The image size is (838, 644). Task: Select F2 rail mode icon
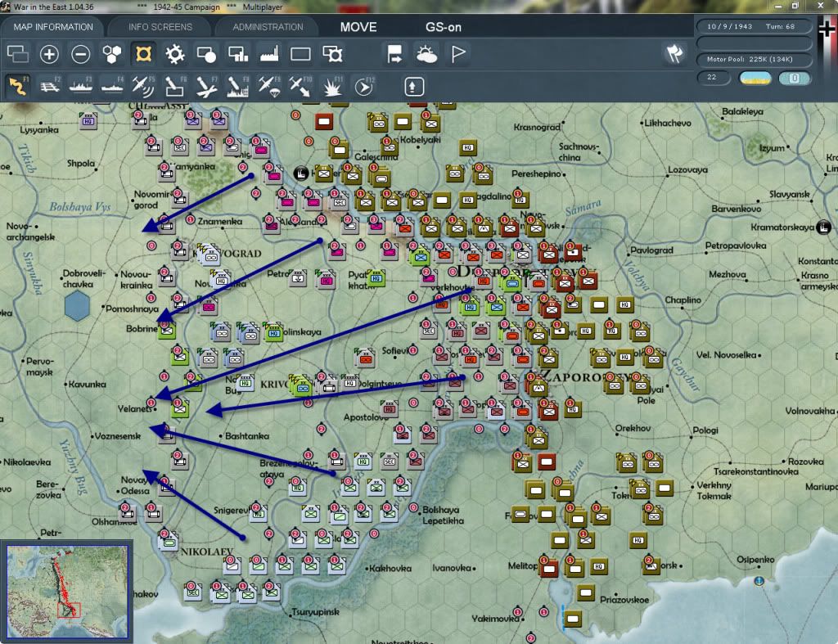pyautogui.click(x=50, y=86)
